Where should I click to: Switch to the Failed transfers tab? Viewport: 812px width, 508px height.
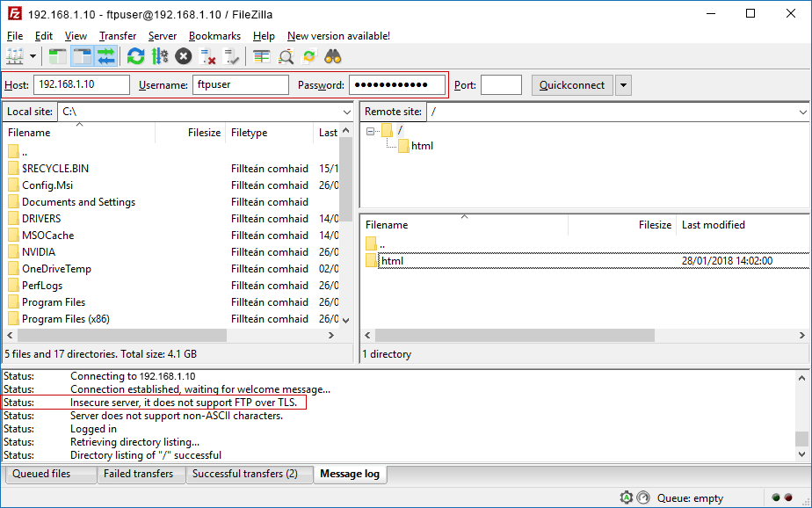141,474
